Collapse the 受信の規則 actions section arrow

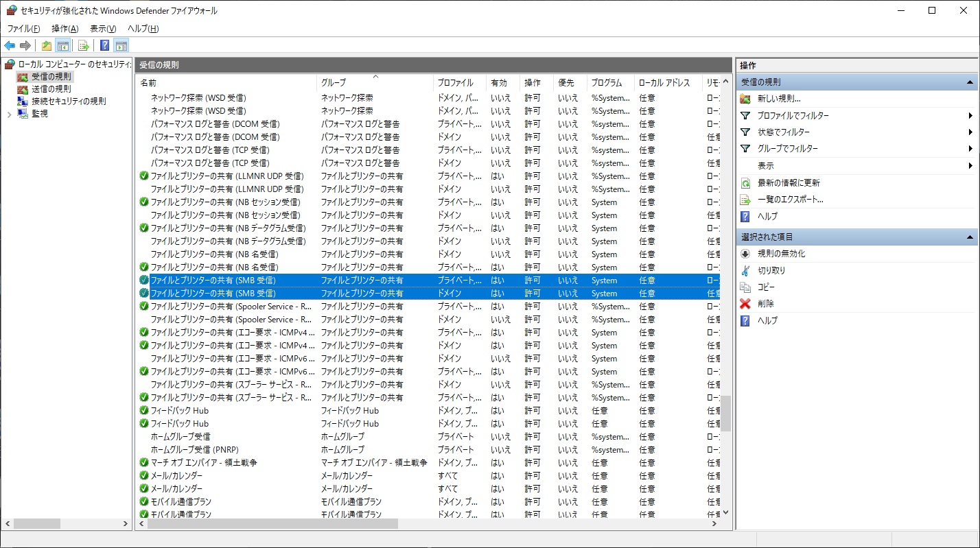(x=970, y=82)
